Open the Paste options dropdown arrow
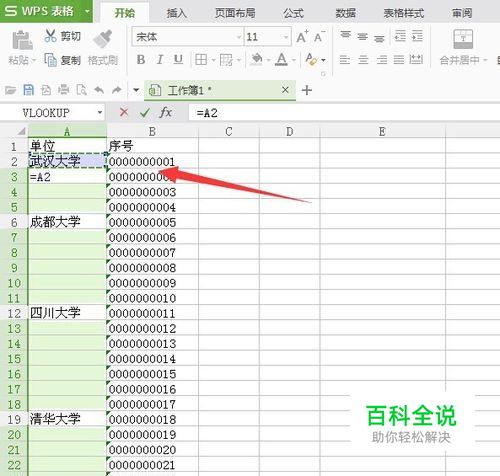 (x=34, y=61)
